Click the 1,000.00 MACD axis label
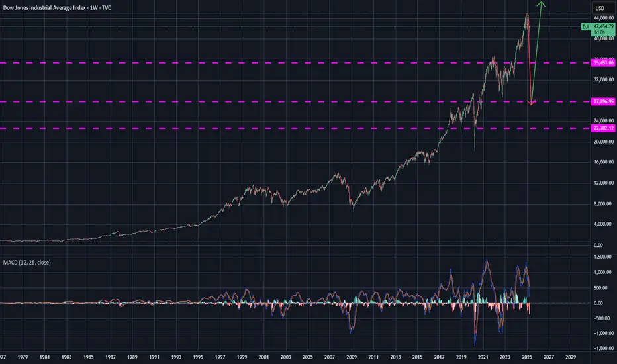 click(604, 272)
